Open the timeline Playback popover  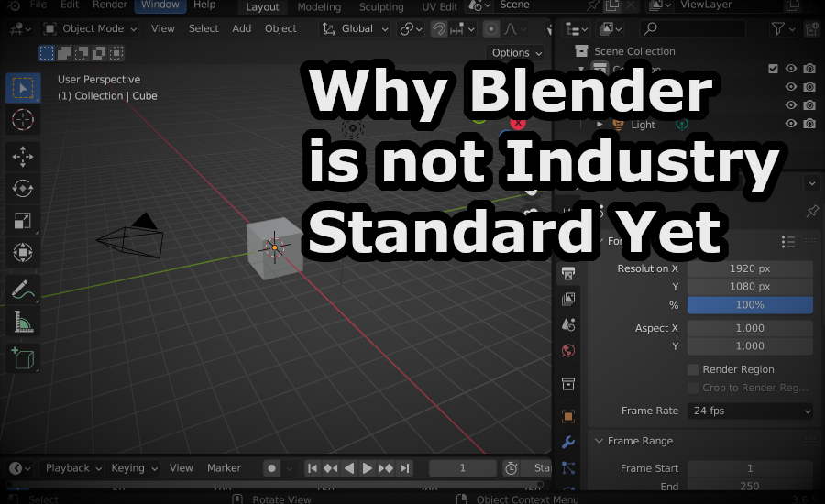[72, 468]
